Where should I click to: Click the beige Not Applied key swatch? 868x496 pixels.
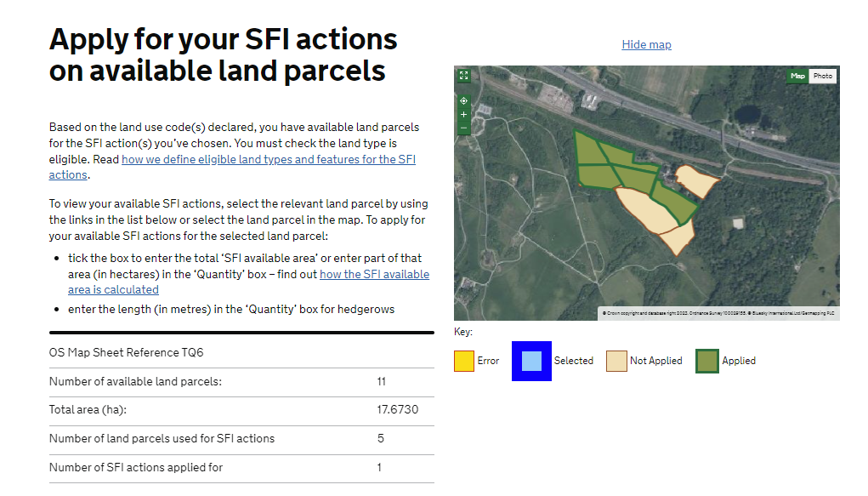click(x=616, y=361)
